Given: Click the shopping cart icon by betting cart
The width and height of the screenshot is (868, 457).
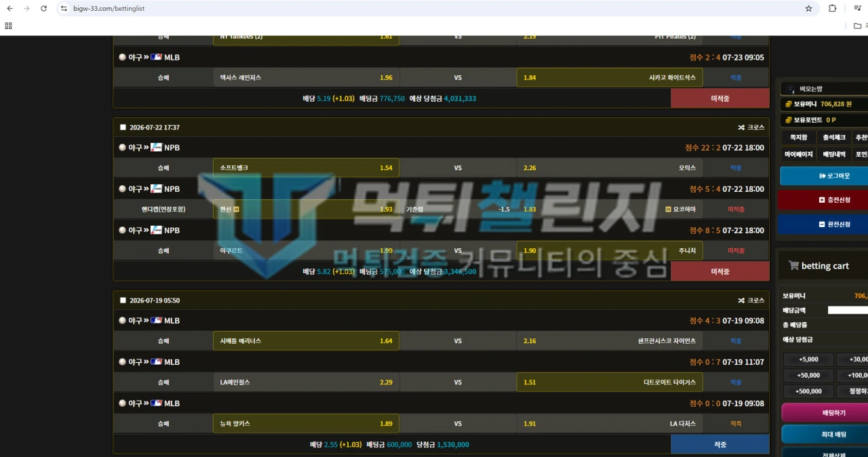Looking at the screenshot, I should click(793, 266).
